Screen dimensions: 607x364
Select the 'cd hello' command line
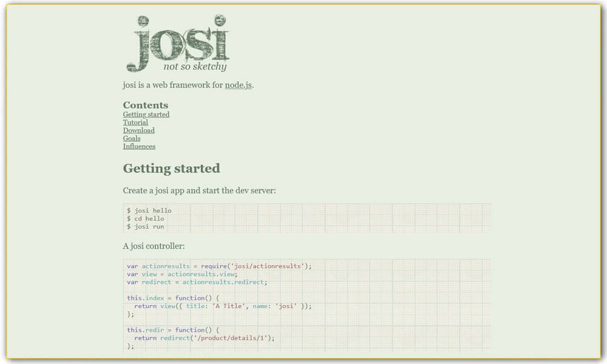146,218
